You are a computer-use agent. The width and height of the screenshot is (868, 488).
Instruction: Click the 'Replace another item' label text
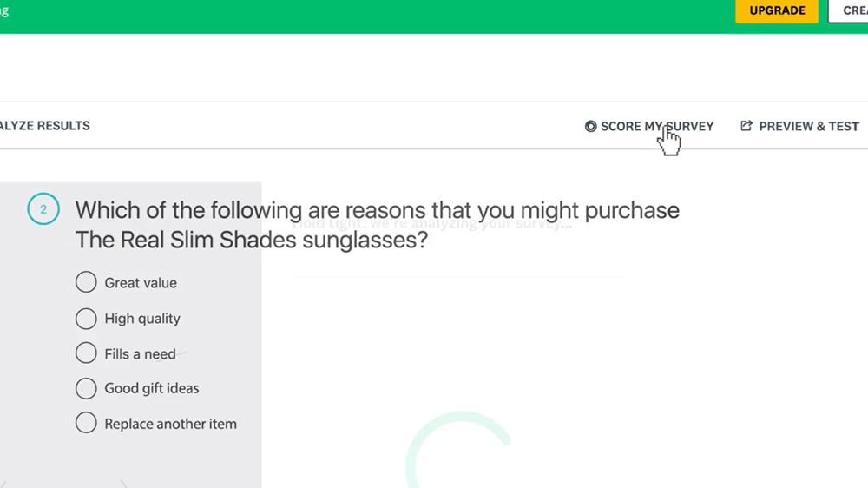pos(170,425)
